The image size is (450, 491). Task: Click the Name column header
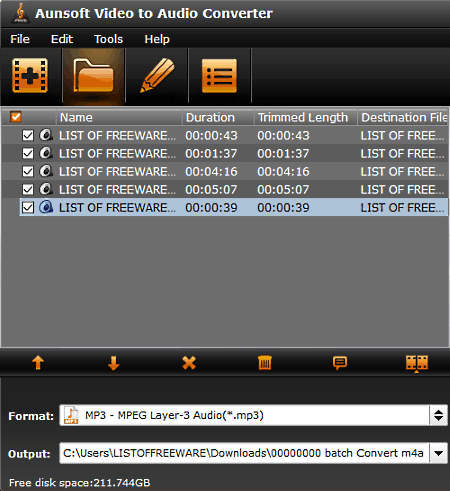pos(119,117)
